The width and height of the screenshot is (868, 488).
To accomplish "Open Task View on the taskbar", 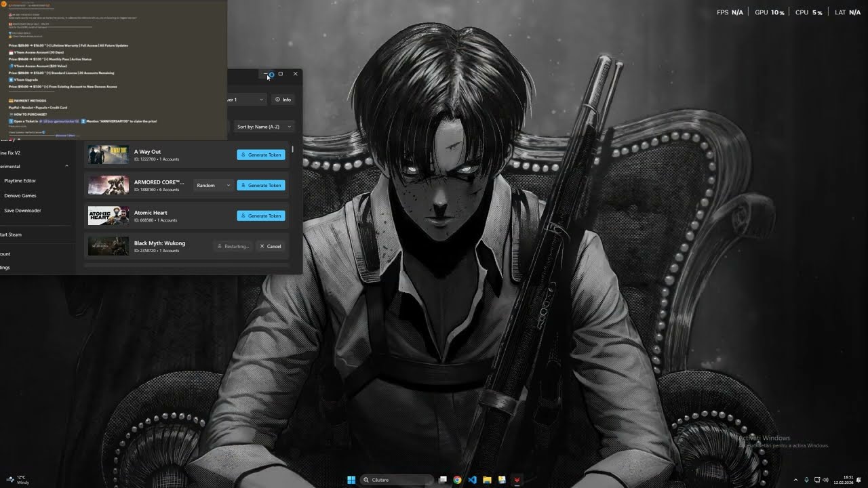I will coord(443,480).
